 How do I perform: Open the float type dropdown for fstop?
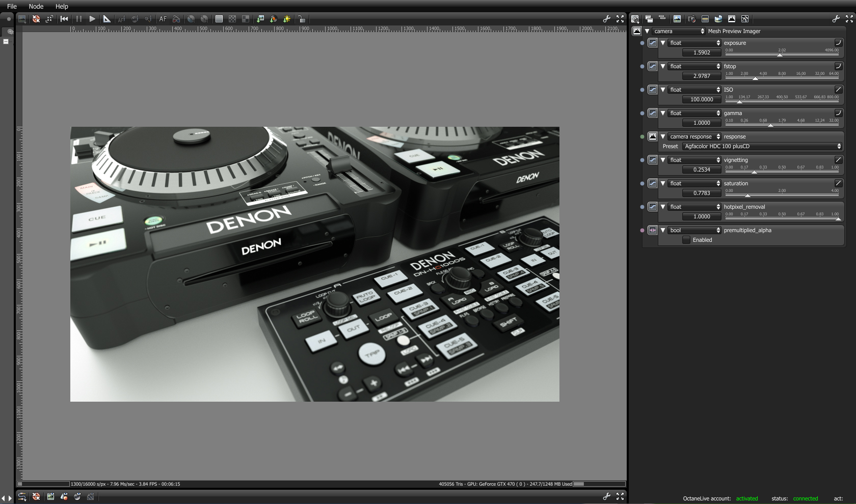(x=695, y=66)
